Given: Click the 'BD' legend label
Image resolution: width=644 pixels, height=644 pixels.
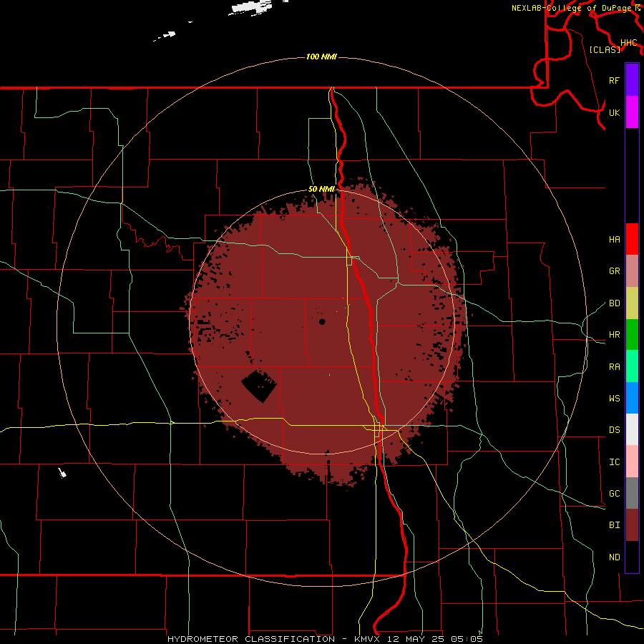Looking at the screenshot, I should tap(614, 303).
